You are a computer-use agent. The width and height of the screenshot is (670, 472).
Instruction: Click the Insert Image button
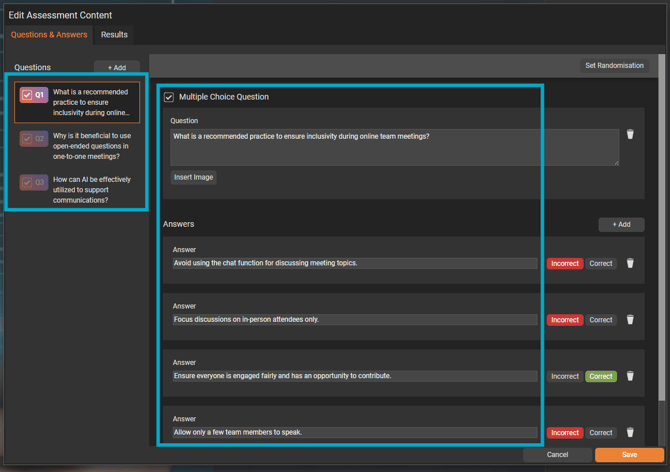[x=193, y=177]
